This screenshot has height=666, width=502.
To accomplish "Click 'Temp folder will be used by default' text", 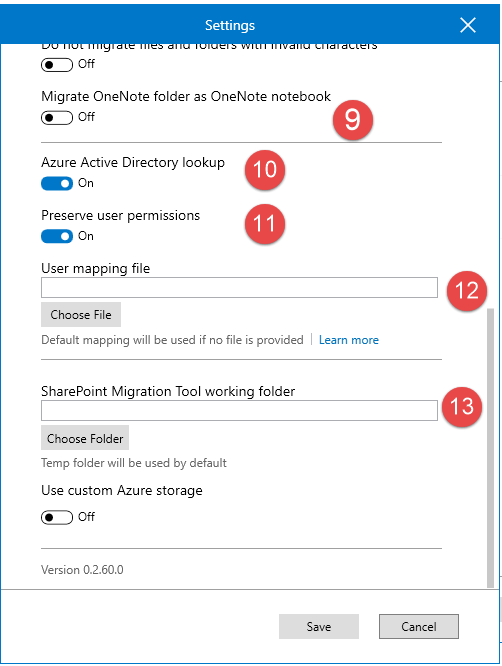I will (x=134, y=463).
